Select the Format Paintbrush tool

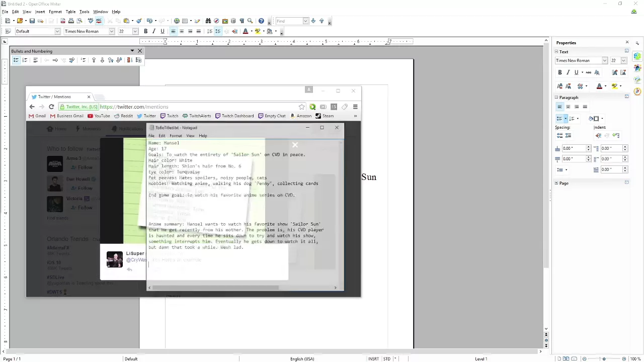(x=139, y=21)
